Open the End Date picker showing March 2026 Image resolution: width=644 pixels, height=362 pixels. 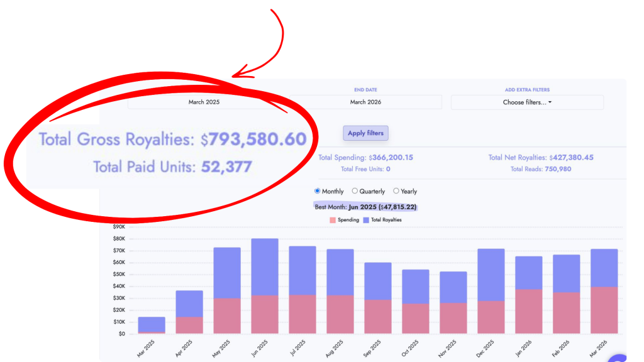click(x=365, y=102)
